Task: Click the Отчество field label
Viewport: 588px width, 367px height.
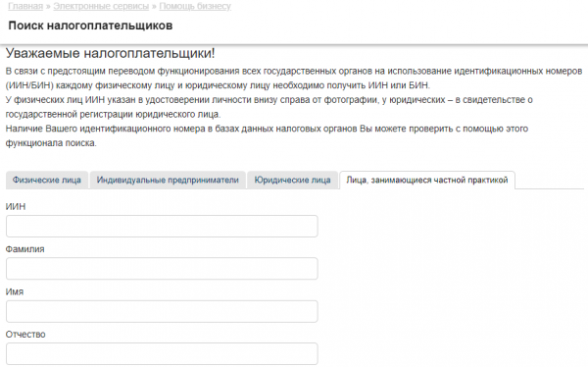Action: coord(25,335)
